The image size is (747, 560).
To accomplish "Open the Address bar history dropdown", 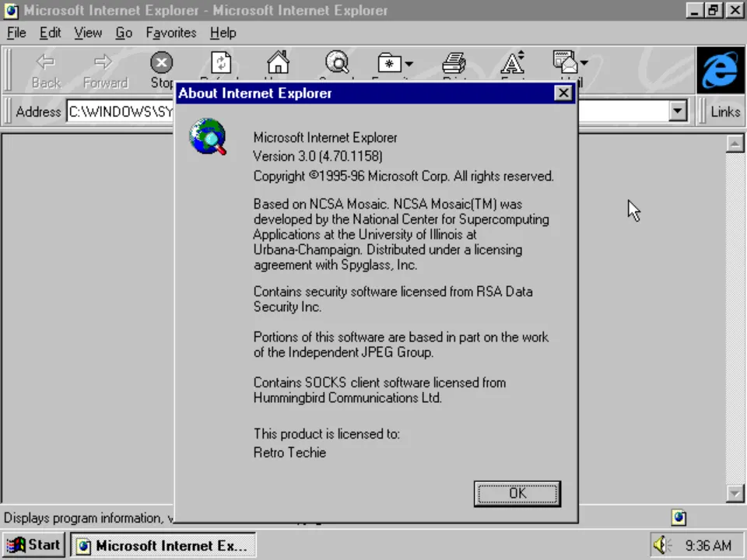I will [x=678, y=111].
